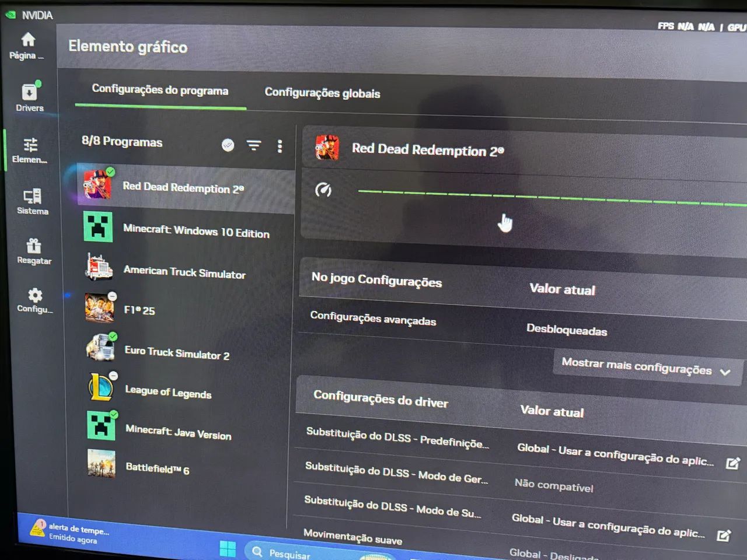Click the Red Dead Redemption 2 list icon

(x=97, y=184)
